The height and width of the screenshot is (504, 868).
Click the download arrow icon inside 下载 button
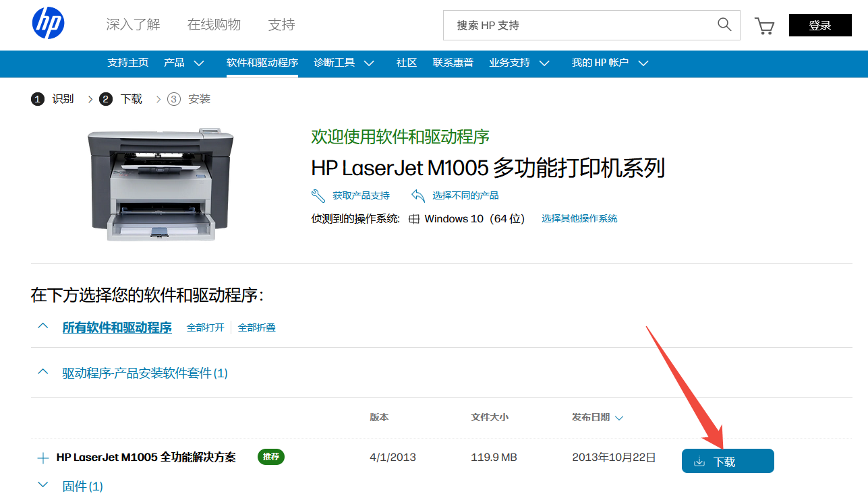tap(699, 462)
